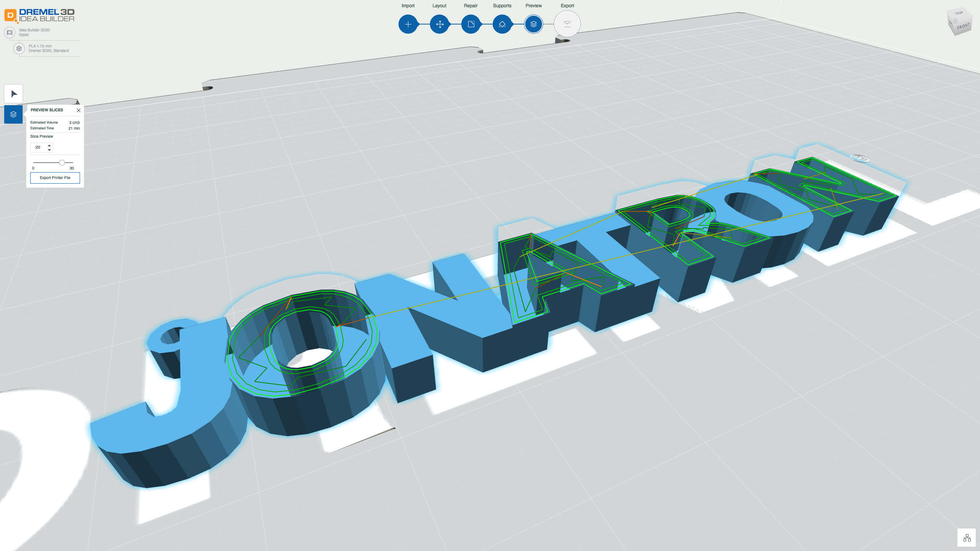This screenshot has width=980, height=551.
Task: Increase the slice number with the up arrow
Action: [49, 145]
